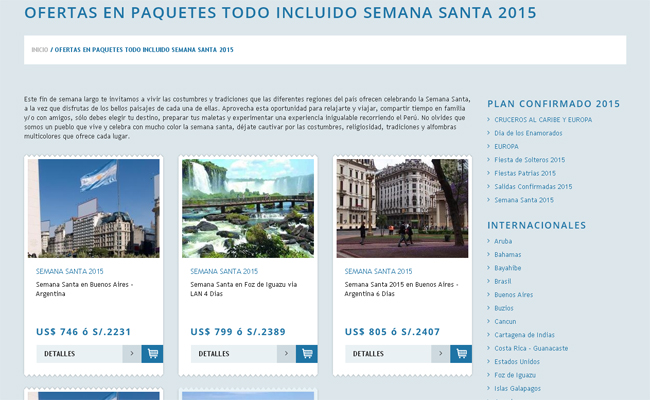
Task: Open Salidas Confirmadas 2015 sidebar link
Action: point(532,186)
